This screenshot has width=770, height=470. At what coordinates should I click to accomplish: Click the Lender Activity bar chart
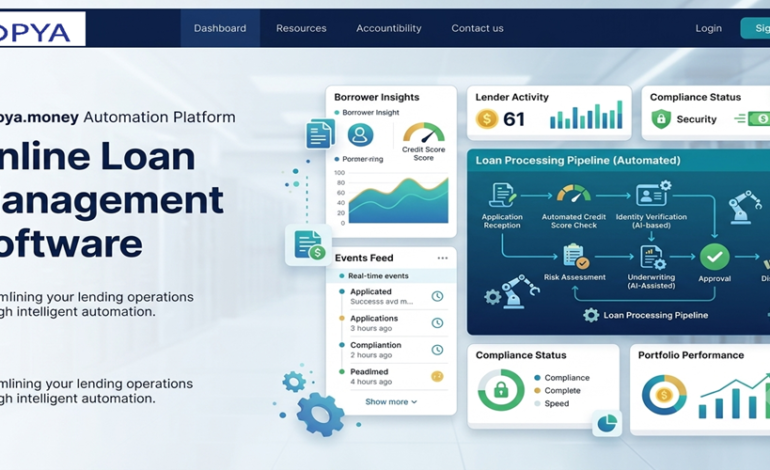586,114
